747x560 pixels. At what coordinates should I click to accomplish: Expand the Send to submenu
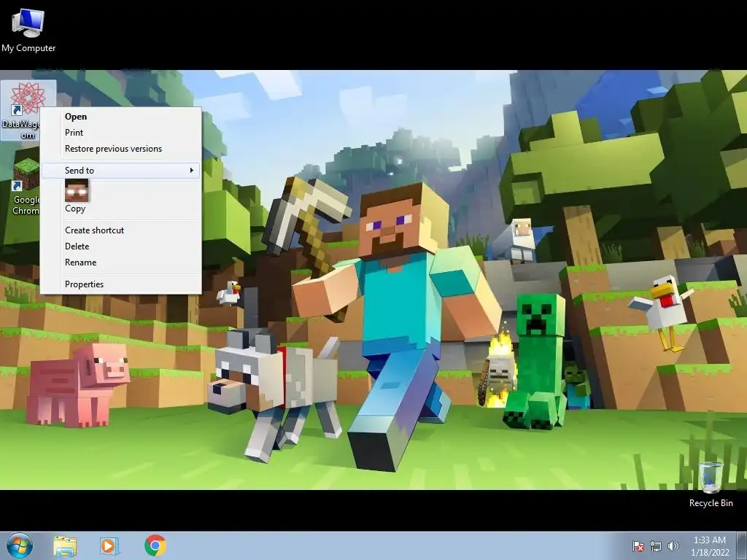[x=120, y=171]
